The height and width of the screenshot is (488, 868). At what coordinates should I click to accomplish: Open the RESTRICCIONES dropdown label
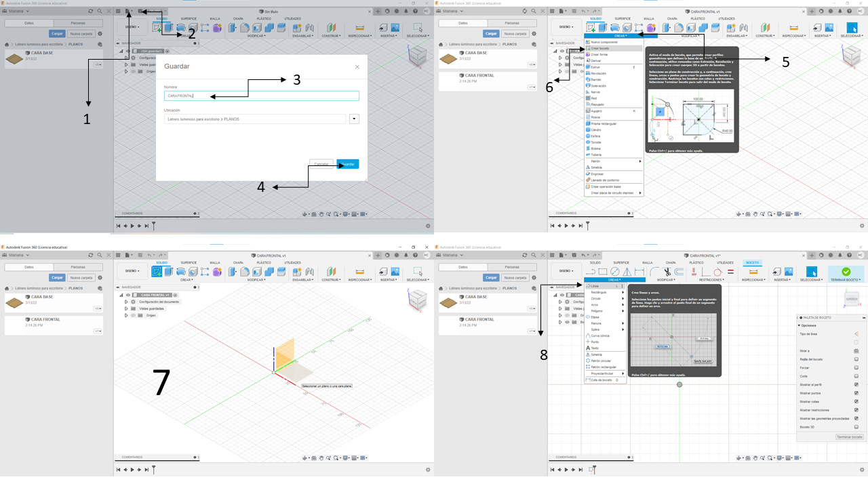pos(713,280)
